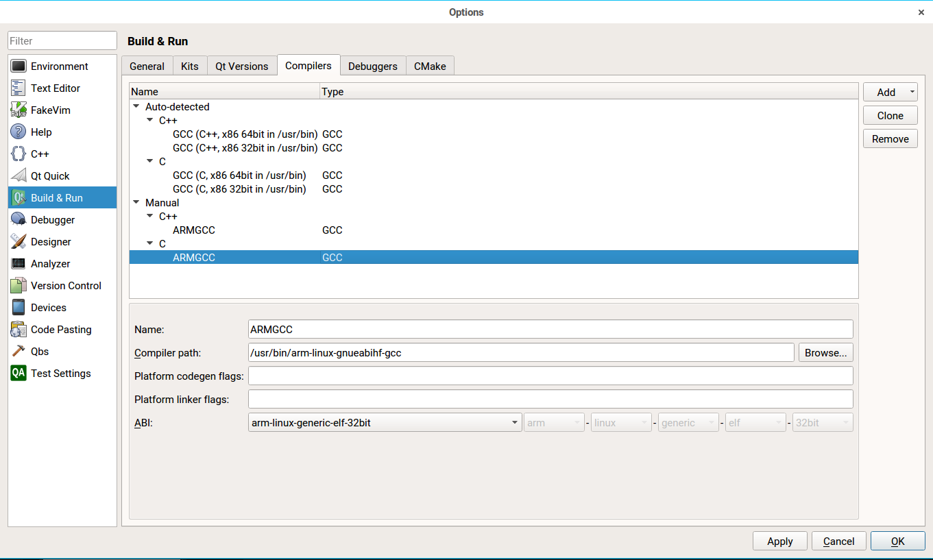933x560 pixels.
Task: Select the Test Settings QA icon
Action: click(19, 374)
